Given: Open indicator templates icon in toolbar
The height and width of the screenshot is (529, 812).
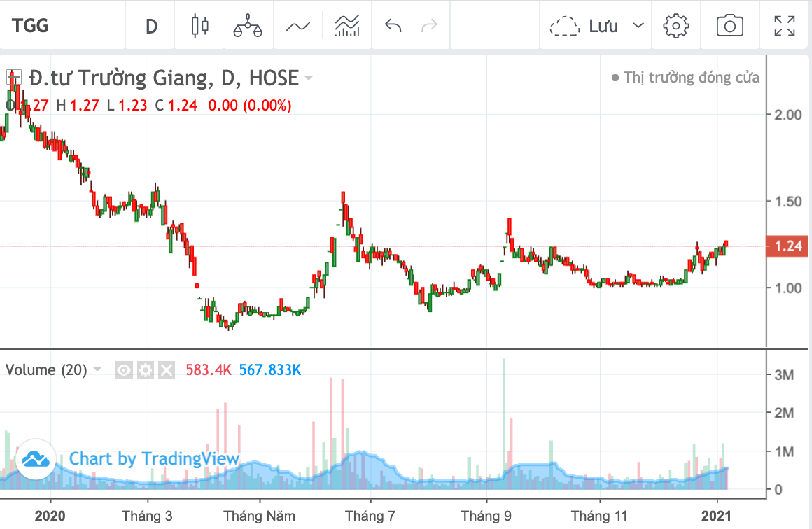Looking at the screenshot, I should [x=347, y=27].
